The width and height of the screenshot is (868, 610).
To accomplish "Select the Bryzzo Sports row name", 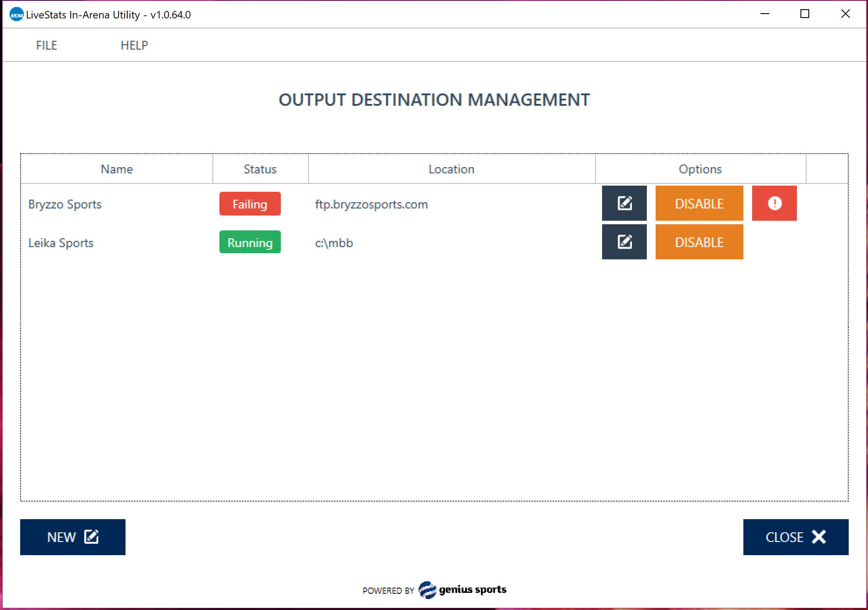I will tap(65, 205).
